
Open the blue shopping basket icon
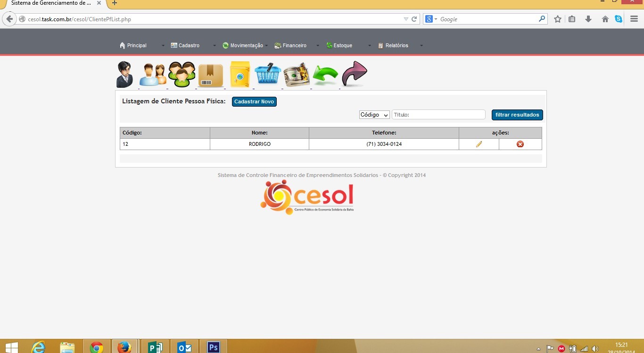tap(268, 74)
